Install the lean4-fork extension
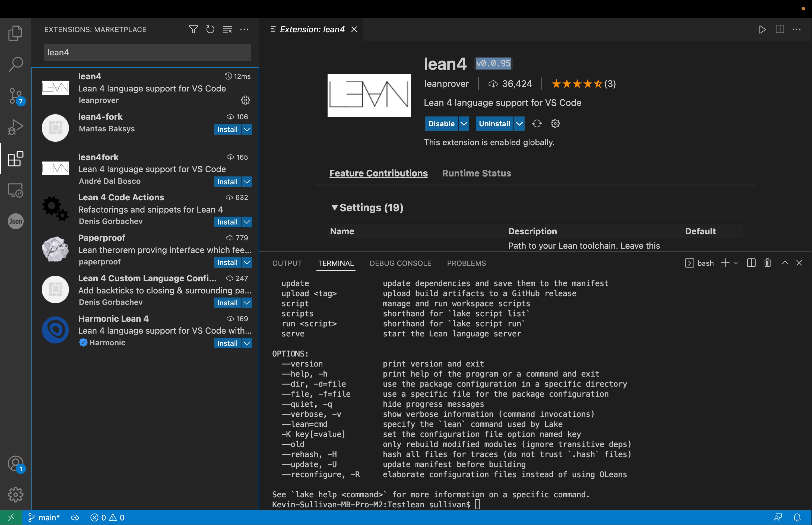This screenshot has height=525, width=812. (227, 129)
